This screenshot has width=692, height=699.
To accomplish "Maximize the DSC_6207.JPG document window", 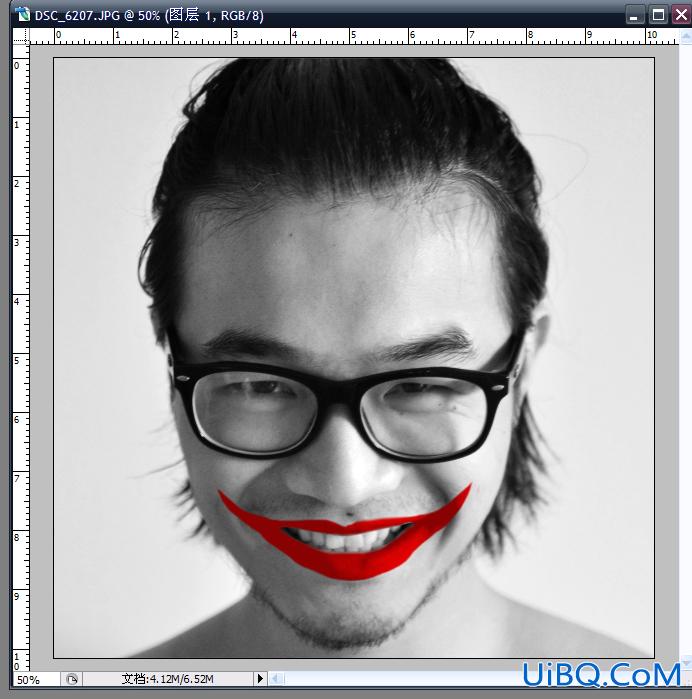I will click(658, 15).
